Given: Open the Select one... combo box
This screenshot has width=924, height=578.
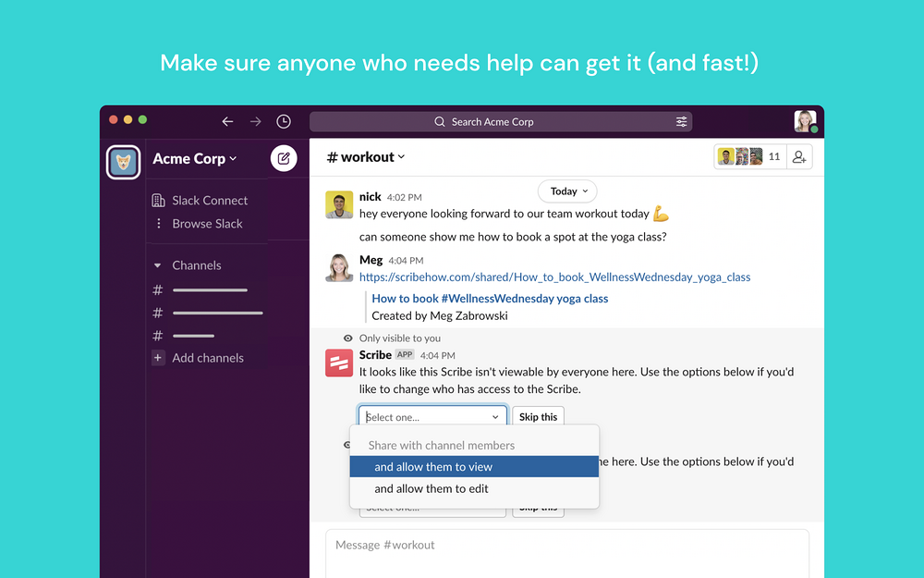Looking at the screenshot, I should [432, 417].
